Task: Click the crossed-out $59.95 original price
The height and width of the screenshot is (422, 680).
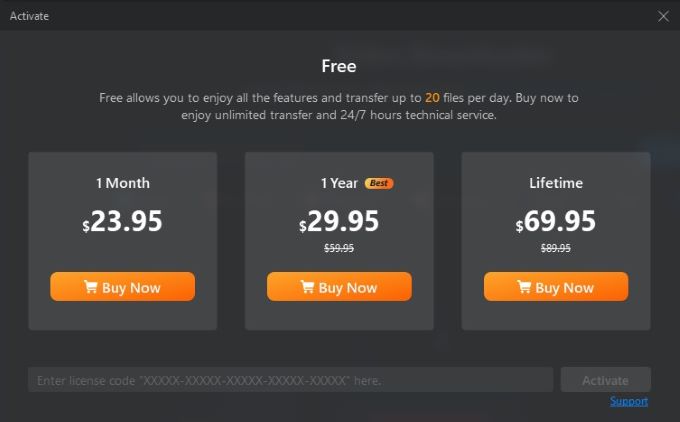Action: (x=339, y=248)
